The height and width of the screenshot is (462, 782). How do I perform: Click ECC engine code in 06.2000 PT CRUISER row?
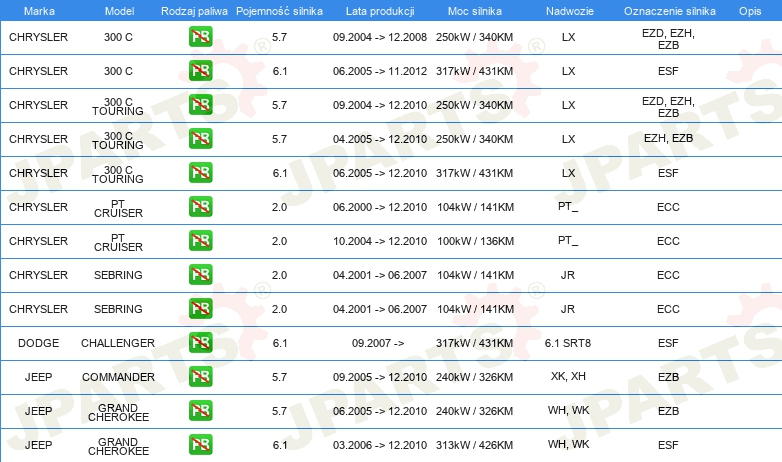coord(668,207)
